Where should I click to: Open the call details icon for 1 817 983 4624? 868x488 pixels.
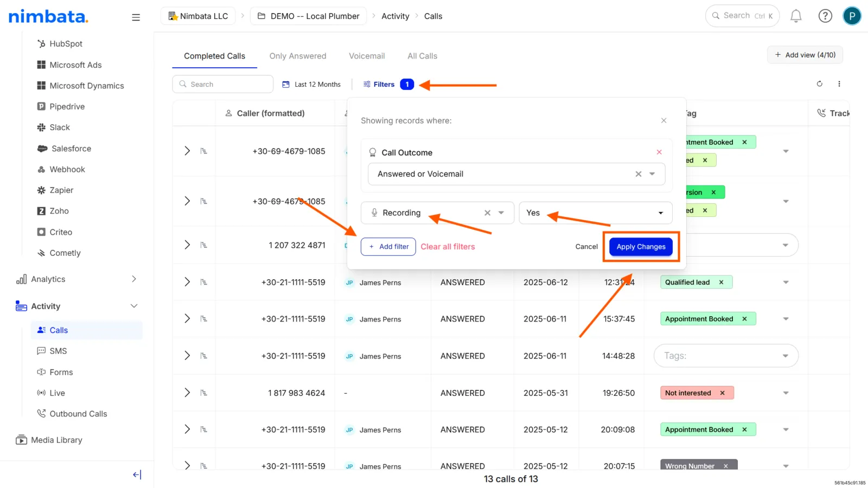[204, 393]
